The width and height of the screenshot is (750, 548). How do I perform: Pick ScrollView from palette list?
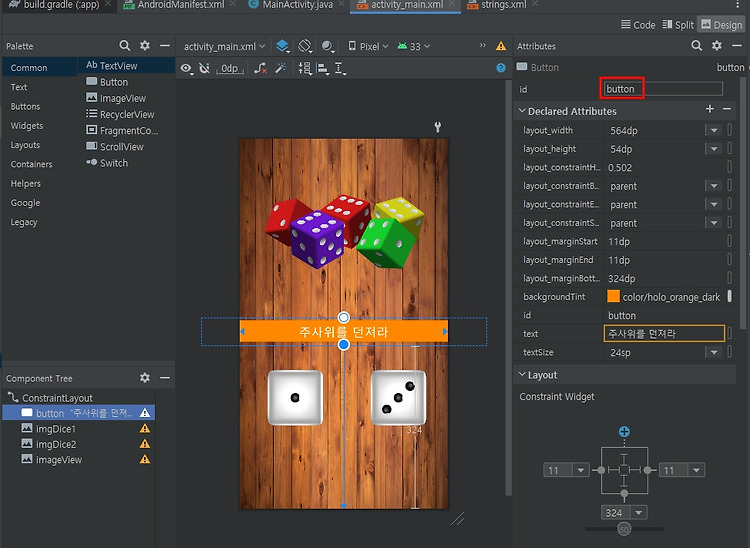point(115,147)
